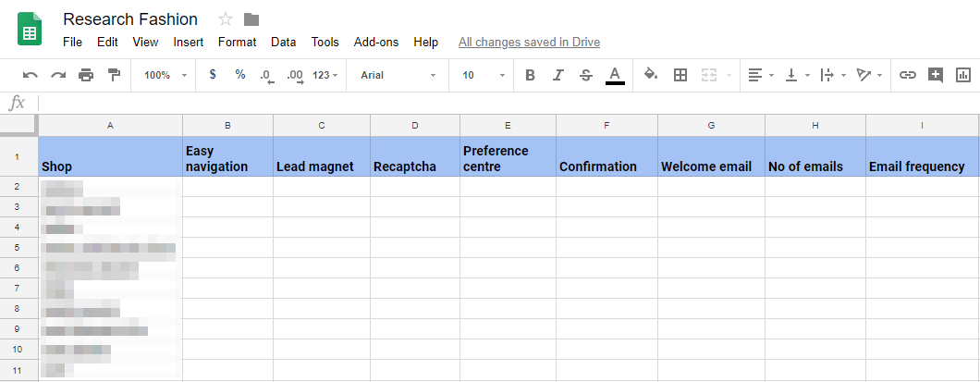Select the paint format roller
The height and width of the screenshot is (382, 980).
click(114, 75)
